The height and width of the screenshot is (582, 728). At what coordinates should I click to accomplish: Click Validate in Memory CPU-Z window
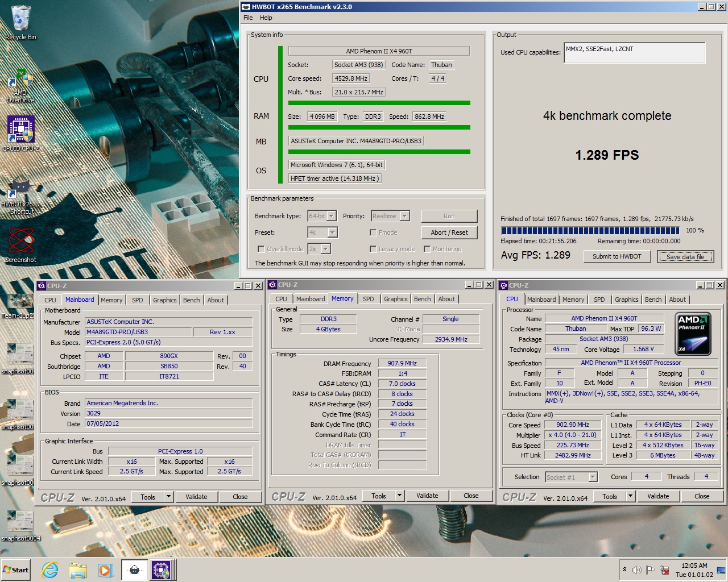(427, 496)
